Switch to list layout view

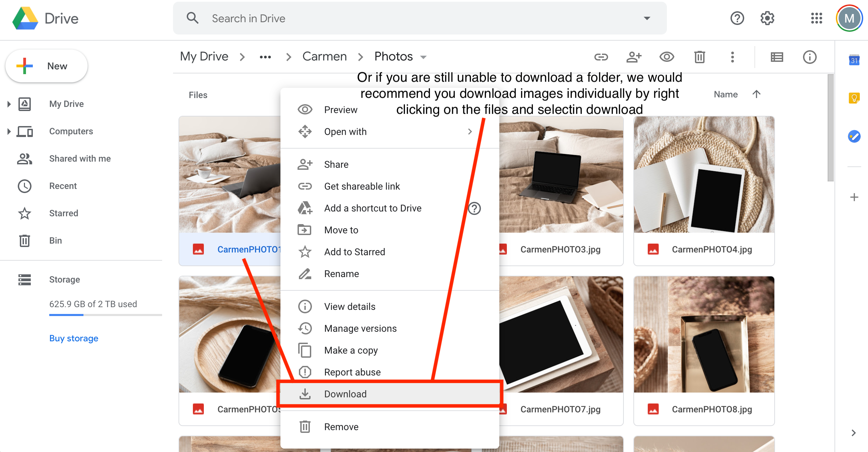(777, 57)
